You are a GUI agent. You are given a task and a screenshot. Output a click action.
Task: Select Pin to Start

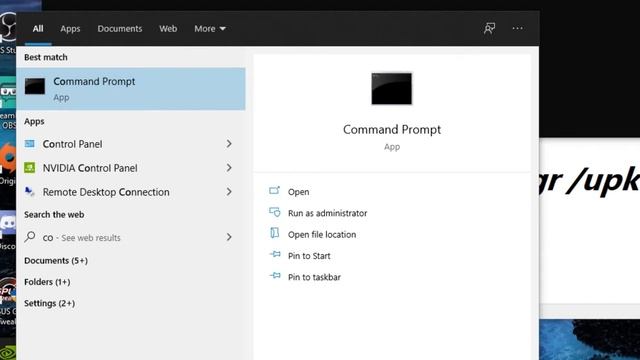[x=309, y=256]
